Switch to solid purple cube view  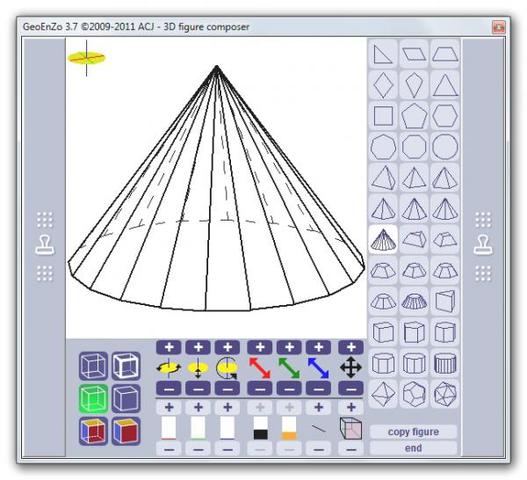click(126, 399)
